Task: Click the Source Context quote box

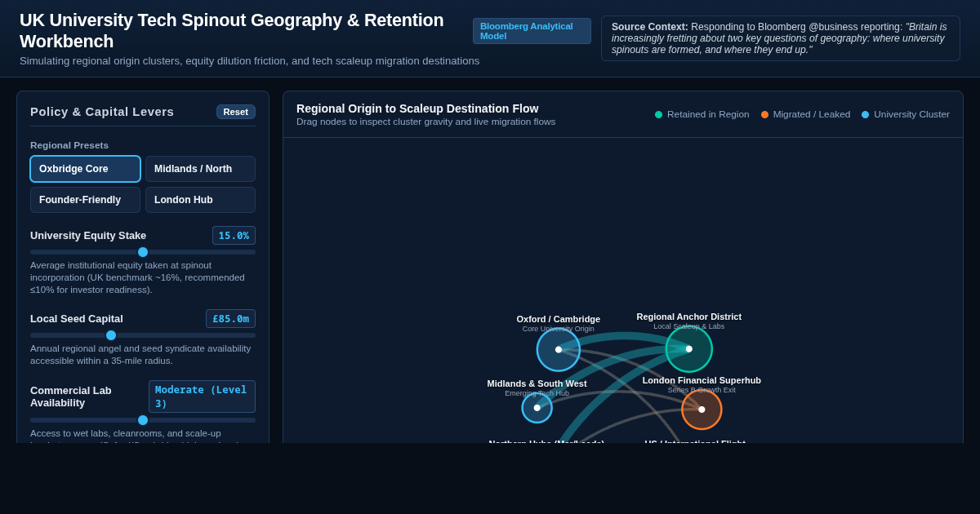Action: 781,38
